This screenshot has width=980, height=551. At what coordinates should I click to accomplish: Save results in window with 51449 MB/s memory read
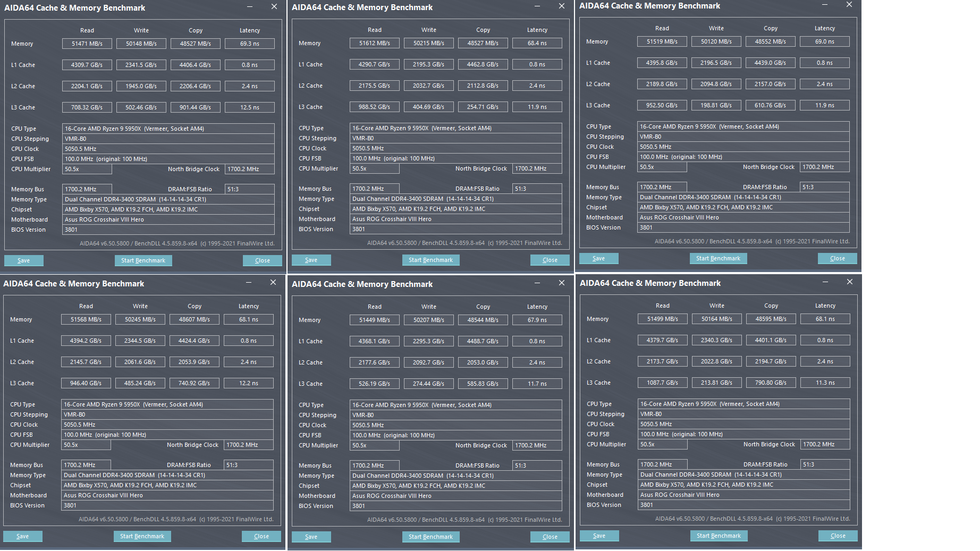[x=311, y=537]
